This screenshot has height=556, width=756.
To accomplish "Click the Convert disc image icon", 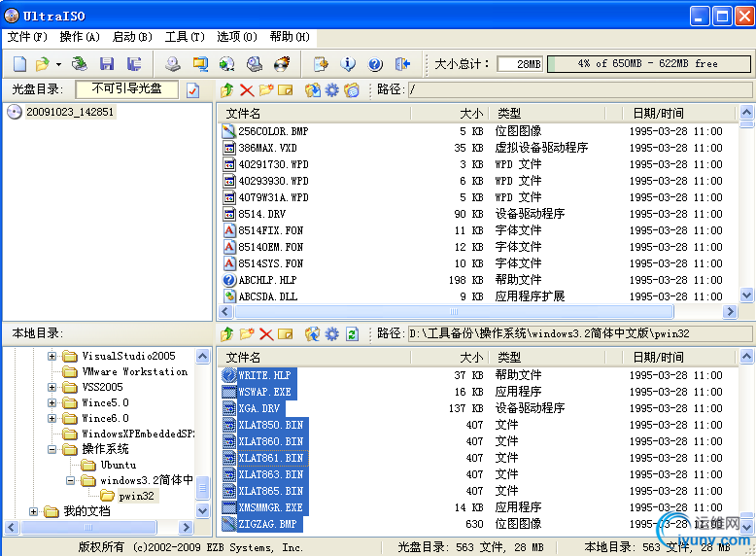I will (227, 63).
